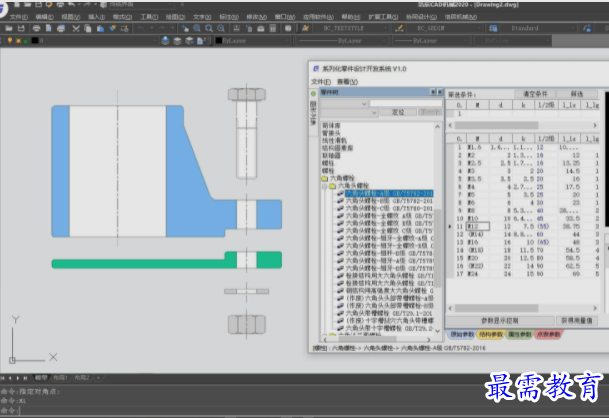Screen dimensions: 609x418
Task: Open the first ByLayer linetype dropdown
Action: click(x=343, y=41)
